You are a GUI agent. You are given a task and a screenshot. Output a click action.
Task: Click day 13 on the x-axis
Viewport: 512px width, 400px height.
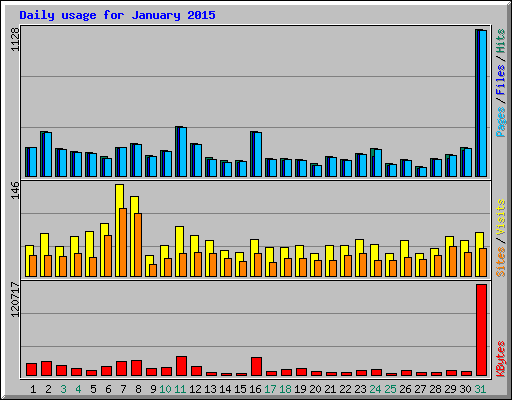point(210,389)
